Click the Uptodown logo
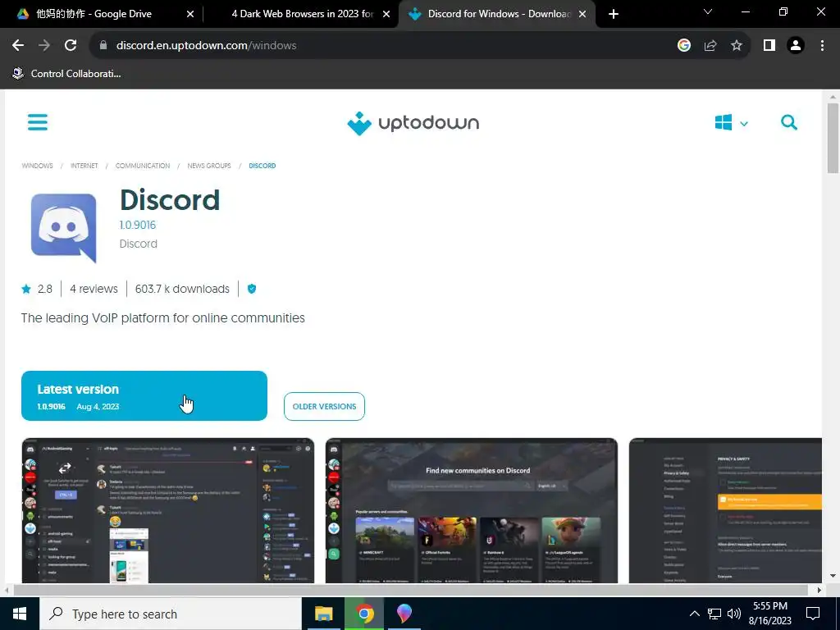This screenshot has width=840, height=630. tap(413, 123)
